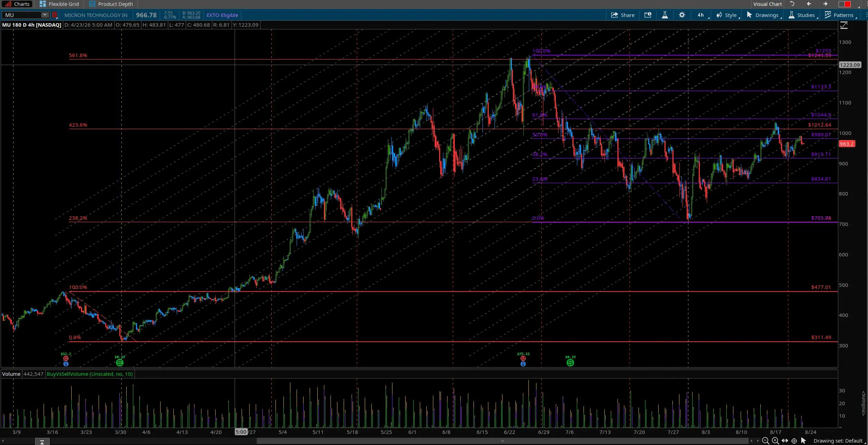This screenshot has height=445, width=868.
Task: Toggle the MU symbol link indicator
Action: (x=54, y=15)
